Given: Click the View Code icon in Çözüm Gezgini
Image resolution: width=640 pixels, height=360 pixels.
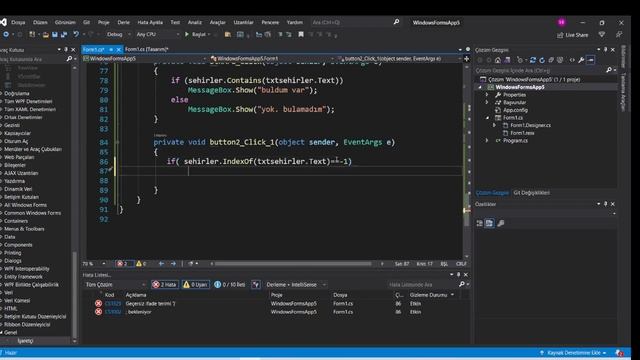Looking at the screenshot, I should (x=572, y=60).
